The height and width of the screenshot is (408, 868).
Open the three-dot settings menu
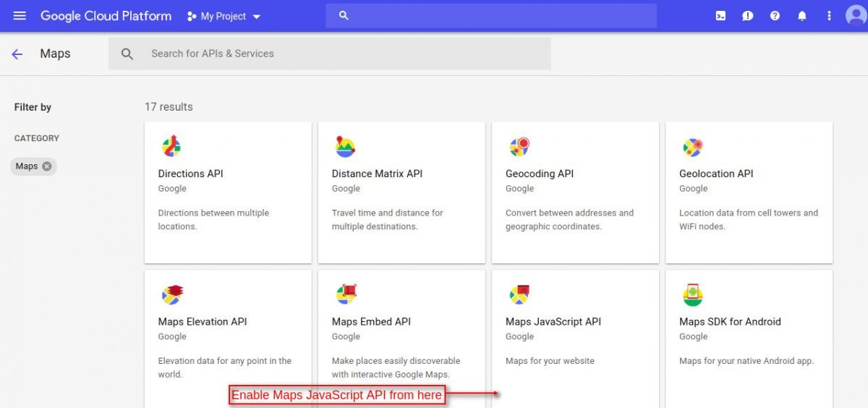click(x=829, y=16)
